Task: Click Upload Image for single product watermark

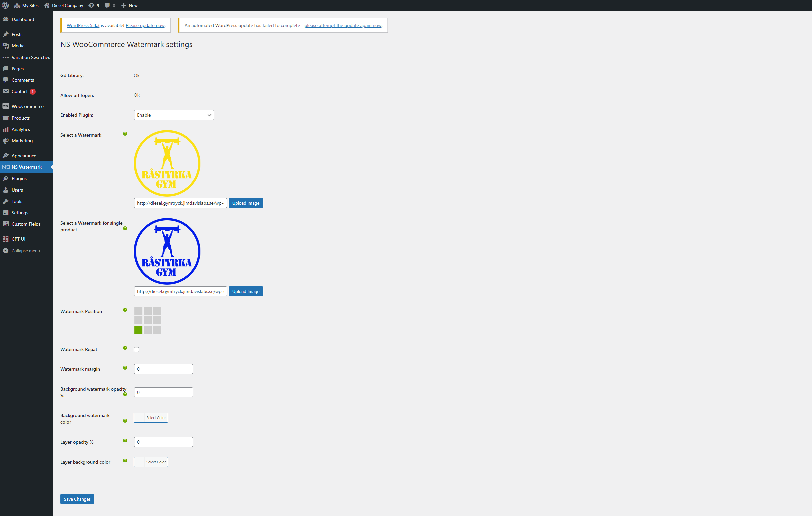Action: 246,291
